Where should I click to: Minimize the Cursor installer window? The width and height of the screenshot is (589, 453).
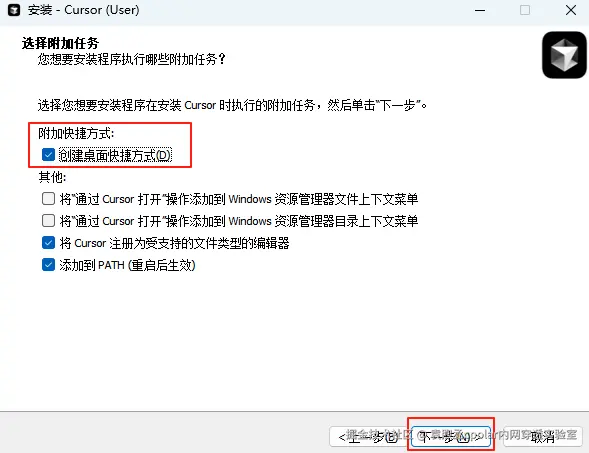[480, 11]
